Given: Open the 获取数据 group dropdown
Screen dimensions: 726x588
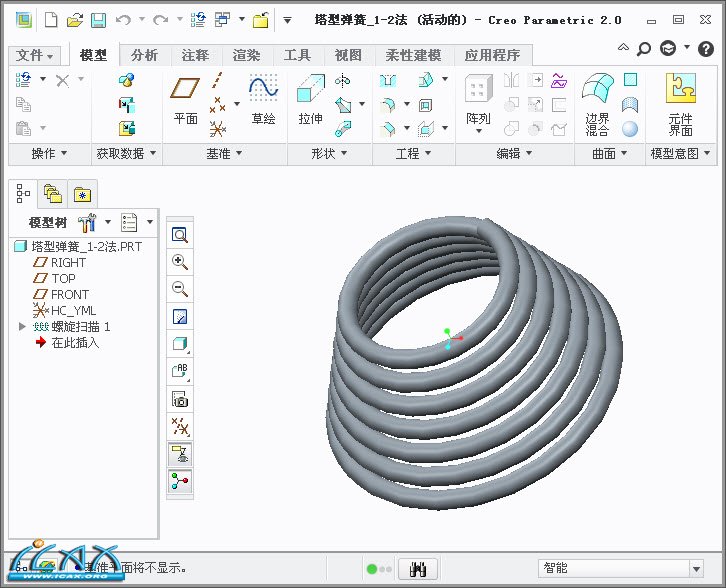Looking at the screenshot, I should coord(126,153).
